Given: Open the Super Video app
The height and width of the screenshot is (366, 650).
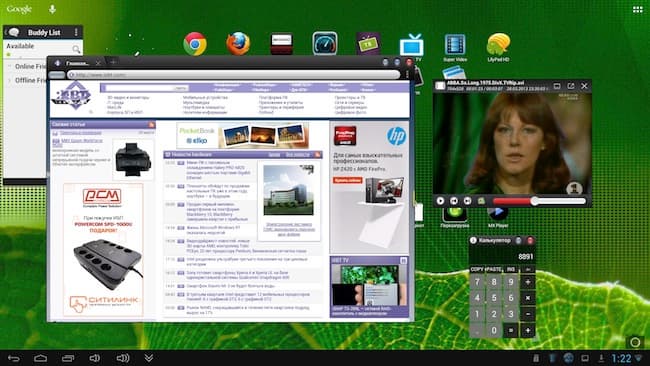Looking at the screenshot, I should point(455,47).
